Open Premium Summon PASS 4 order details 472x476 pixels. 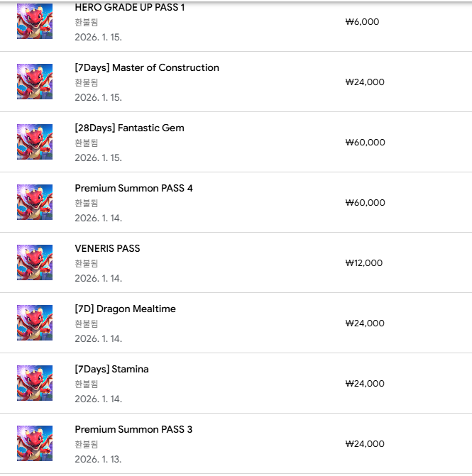click(133, 189)
